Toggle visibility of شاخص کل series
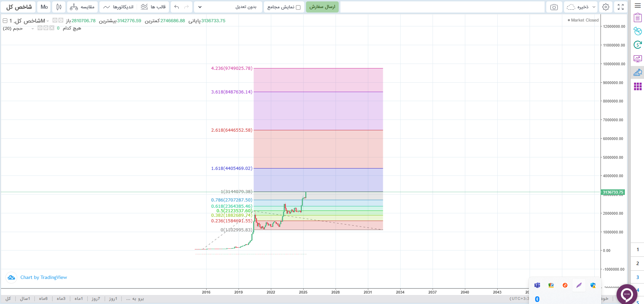 pyautogui.click(x=55, y=20)
